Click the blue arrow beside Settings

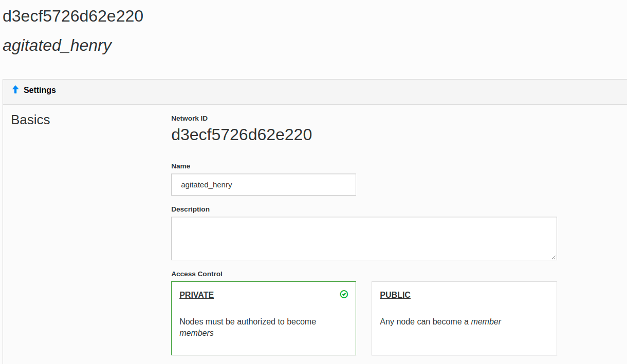point(15,90)
